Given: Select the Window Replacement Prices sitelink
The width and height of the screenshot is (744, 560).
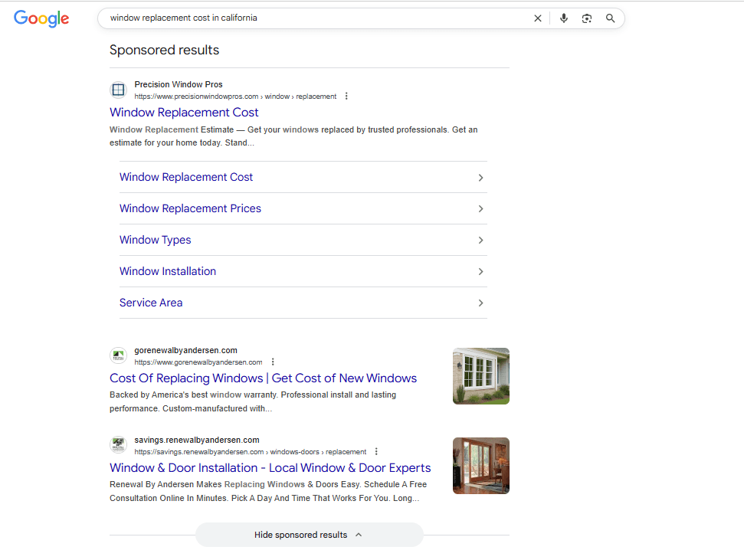Looking at the screenshot, I should [190, 208].
